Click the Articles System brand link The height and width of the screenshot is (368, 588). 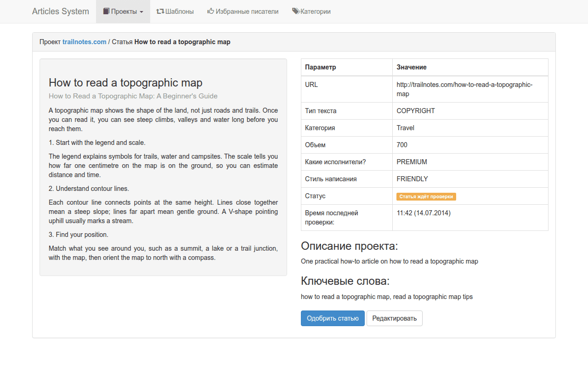[61, 11]
